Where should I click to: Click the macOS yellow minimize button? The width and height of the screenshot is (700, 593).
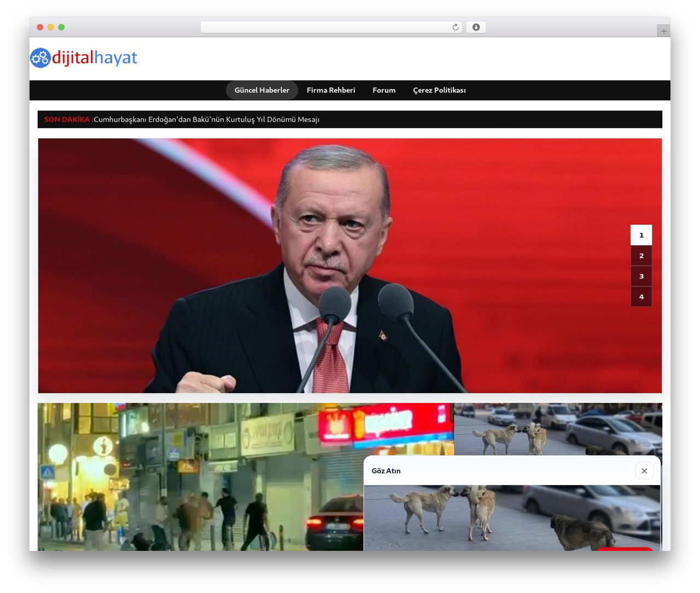pos(51,27)
